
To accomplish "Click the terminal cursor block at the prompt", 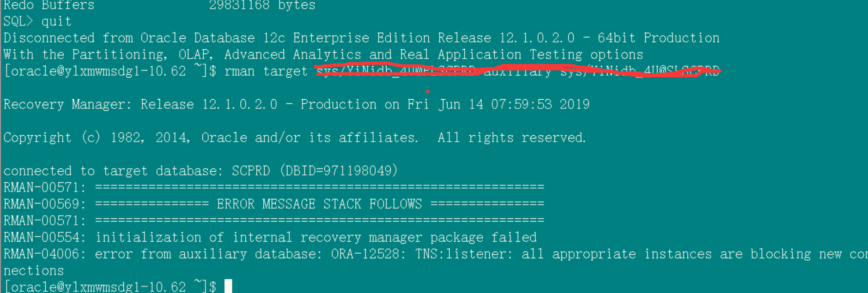I will [228, 286].
